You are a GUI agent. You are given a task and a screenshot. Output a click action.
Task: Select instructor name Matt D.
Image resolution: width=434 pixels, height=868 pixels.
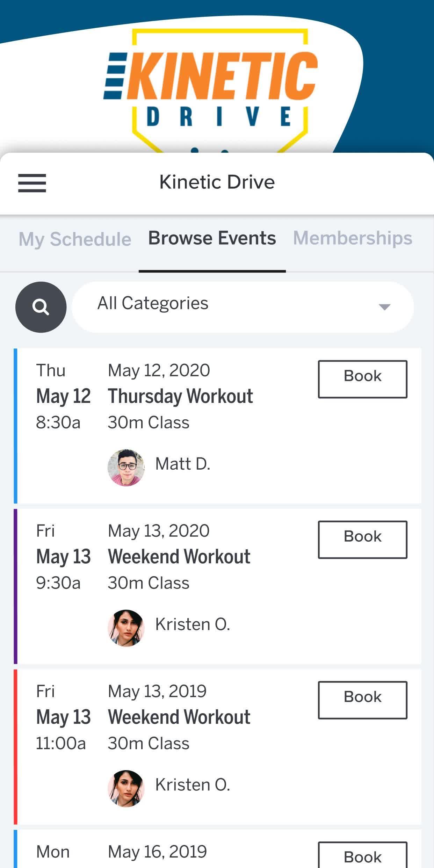[182, 464]
